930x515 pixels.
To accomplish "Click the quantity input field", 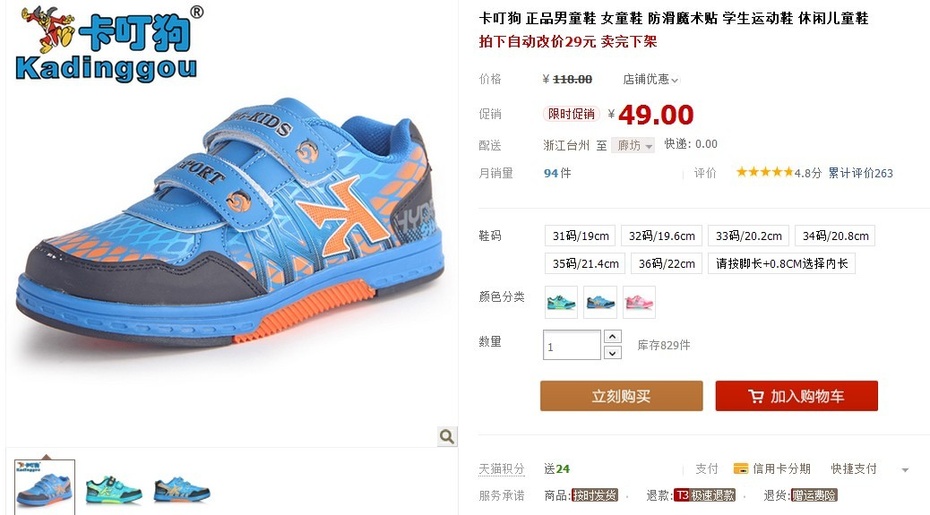I will [x=572, y=345].
